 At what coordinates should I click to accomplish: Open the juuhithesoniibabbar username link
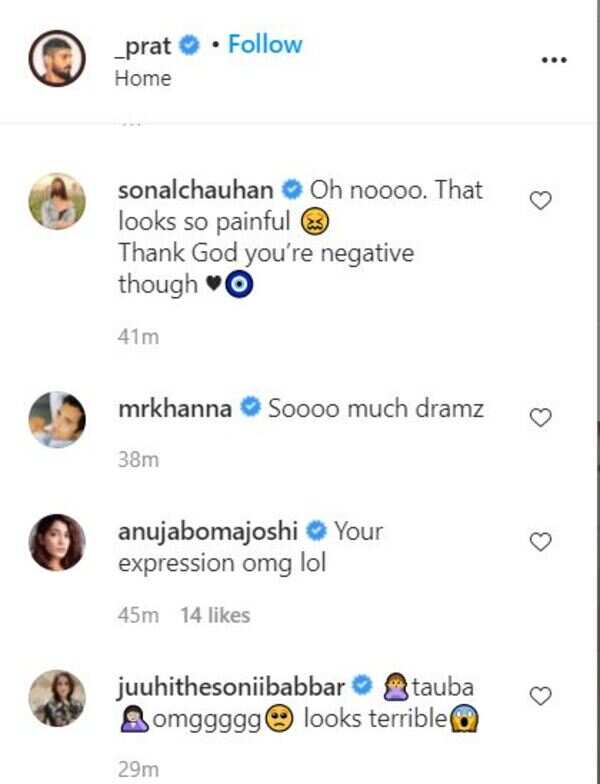(x=231, y=687)
